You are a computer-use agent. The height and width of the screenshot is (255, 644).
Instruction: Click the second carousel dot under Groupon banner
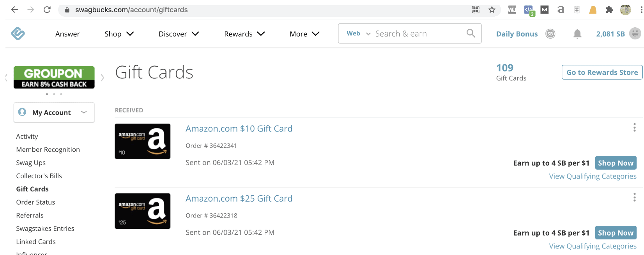point(54,94)
